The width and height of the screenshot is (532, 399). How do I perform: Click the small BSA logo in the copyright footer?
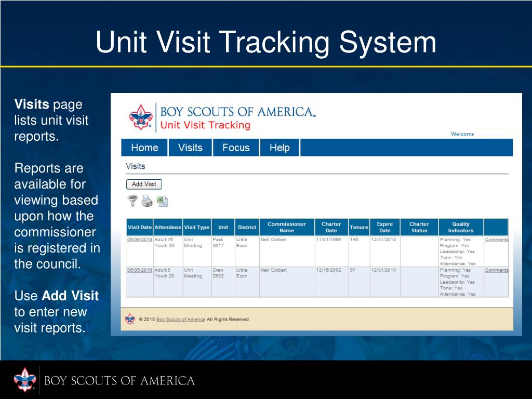(x=130, y=319)
